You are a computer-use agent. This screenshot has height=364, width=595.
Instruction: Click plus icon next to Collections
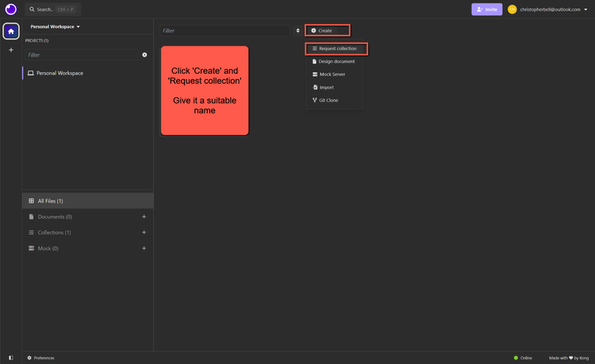coord(144,232)
